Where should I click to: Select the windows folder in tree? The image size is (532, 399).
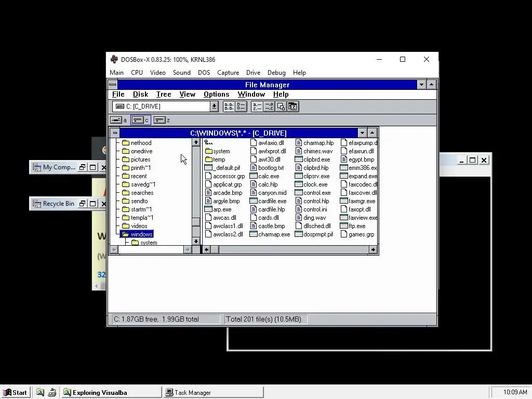tap(137, 234)
